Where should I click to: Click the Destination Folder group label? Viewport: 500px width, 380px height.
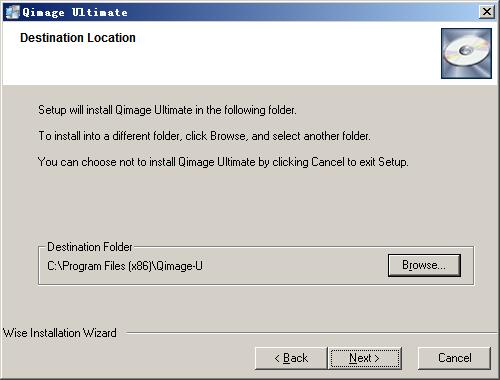[90, 247]
